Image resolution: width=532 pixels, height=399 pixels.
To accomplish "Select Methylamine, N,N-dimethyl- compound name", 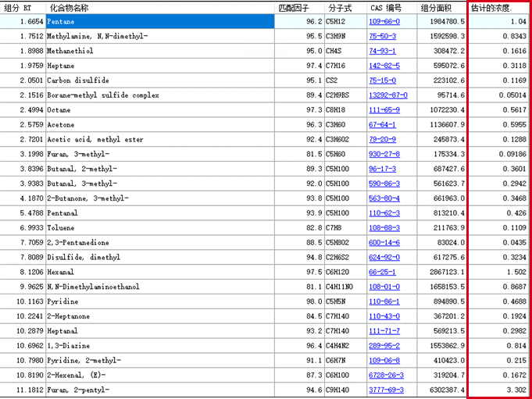I will 98,36.
